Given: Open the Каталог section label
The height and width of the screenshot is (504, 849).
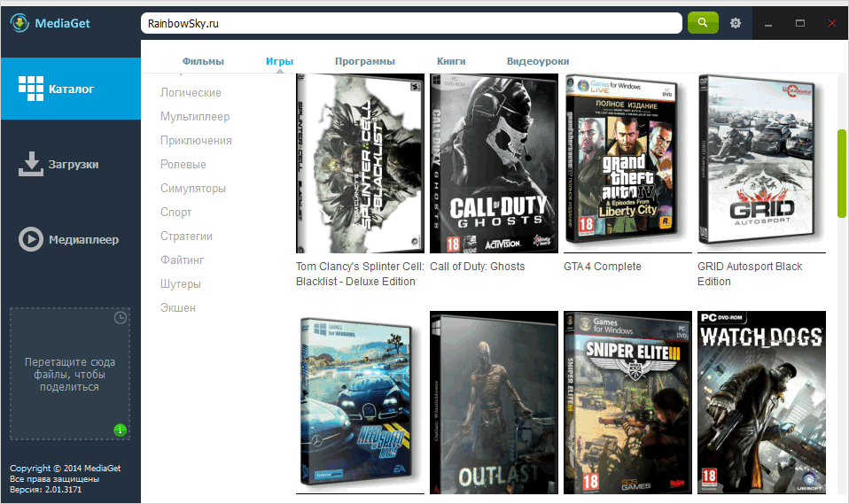Looking at the screenshot, I should [x=72, y=89].
